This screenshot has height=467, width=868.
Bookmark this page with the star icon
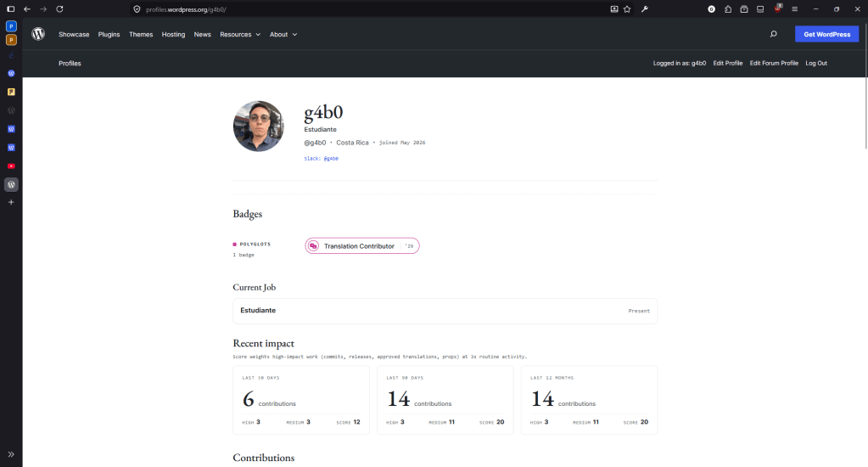[627, 9]
